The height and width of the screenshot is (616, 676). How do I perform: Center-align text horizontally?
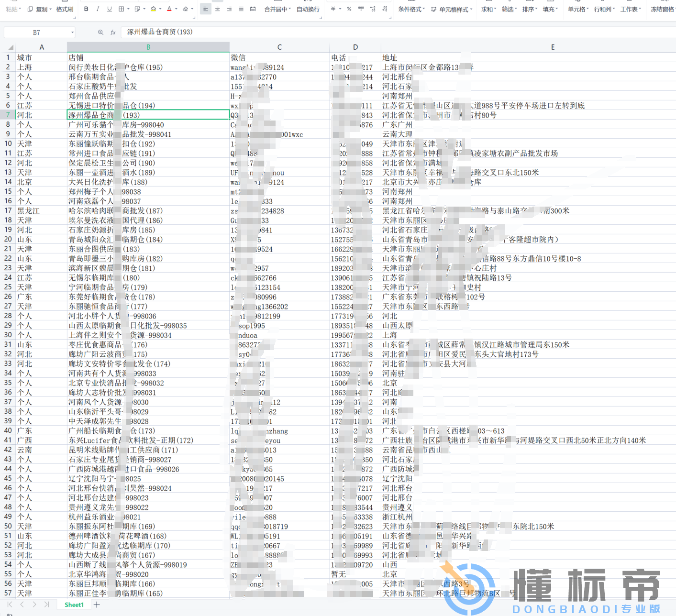tap(217, 9)
